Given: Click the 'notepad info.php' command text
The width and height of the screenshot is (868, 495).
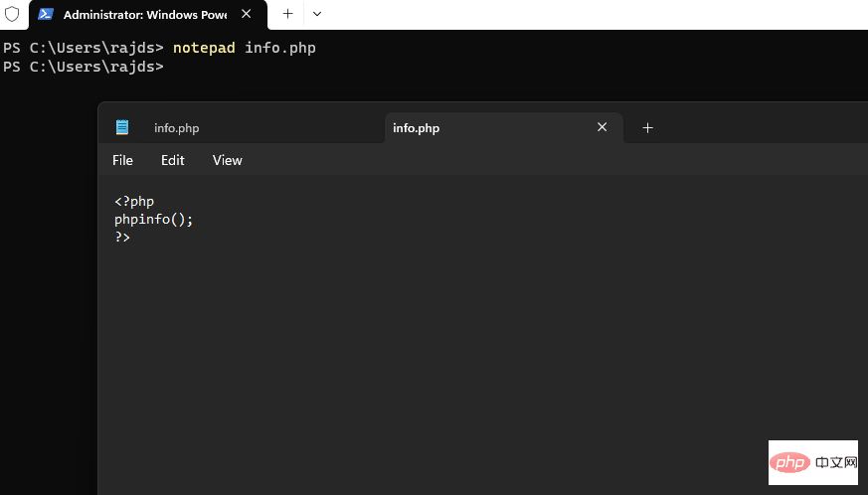Looking at the screenshot, I should tap(245, 48).
